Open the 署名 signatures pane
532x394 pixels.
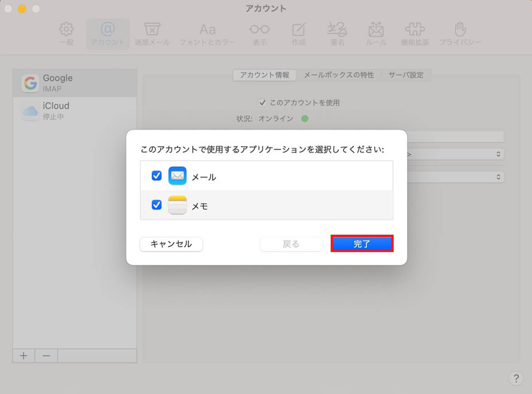(337, 34)
